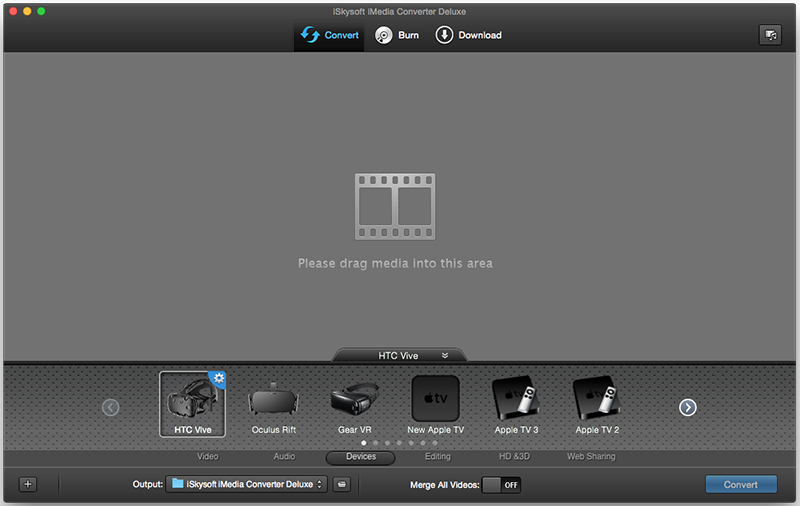The image size is (800, 506).
Task: Pick the Gear VR device preset
Action: pos(354,401)
